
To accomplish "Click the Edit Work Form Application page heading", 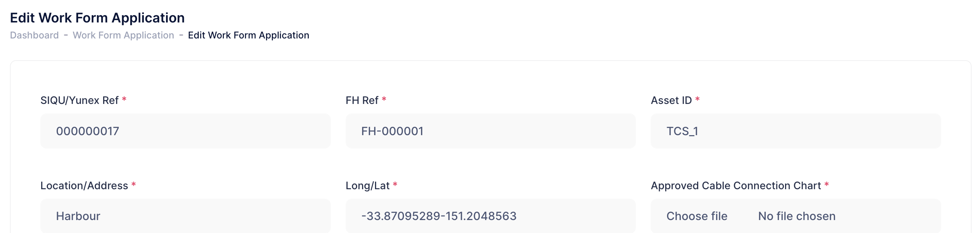I will click(97, 18).
